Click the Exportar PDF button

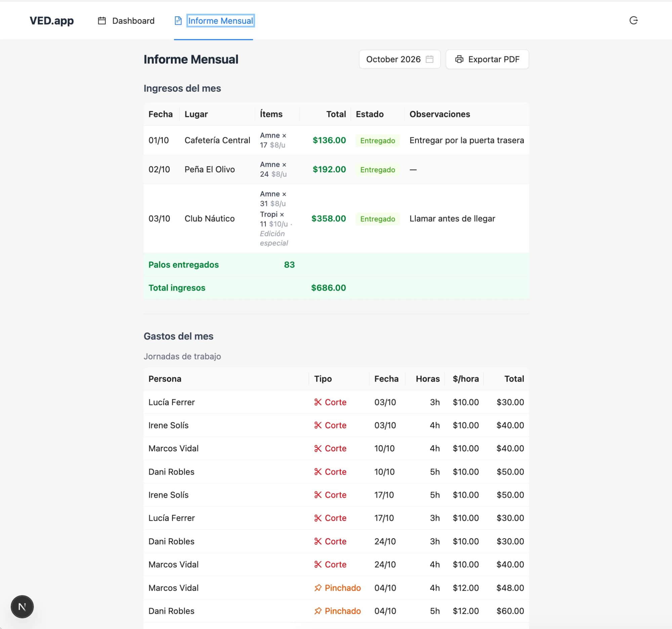tap(487, 59)
